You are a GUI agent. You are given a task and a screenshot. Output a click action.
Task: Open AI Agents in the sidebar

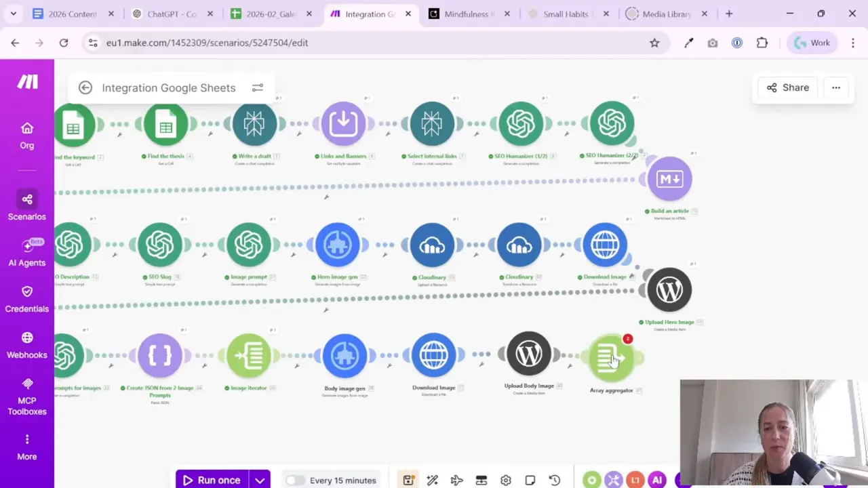pyautogui.click(x=27, y=253)
